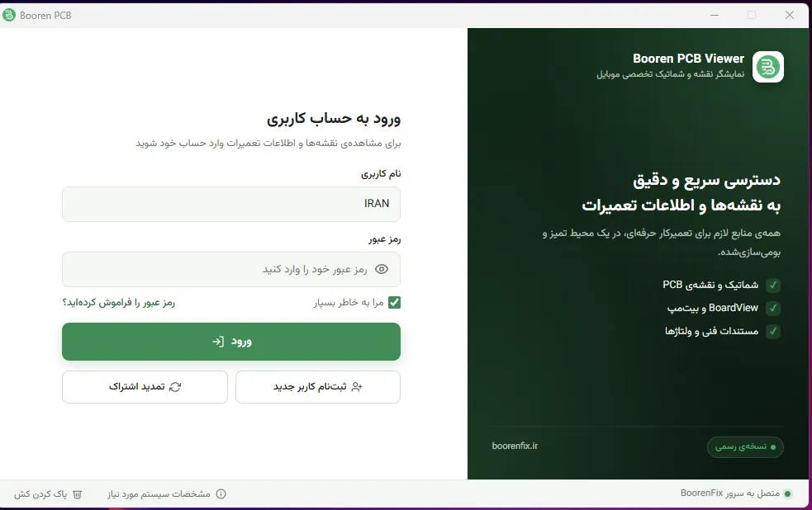Click the check icon beside 'مستندات فنی و ولتاژها'
This screenshot has height=510, width=812.
[773, 331]
